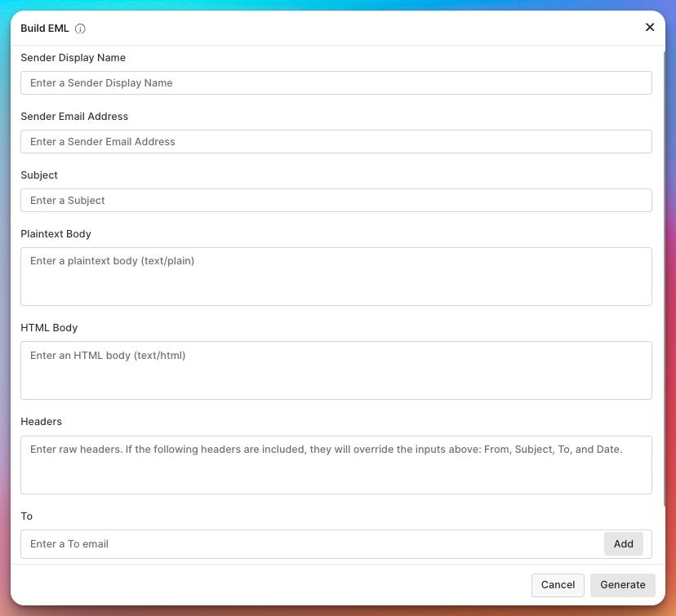Click the HTML Body label
This screenshot has height=616, width=676.
pos(49,328)
